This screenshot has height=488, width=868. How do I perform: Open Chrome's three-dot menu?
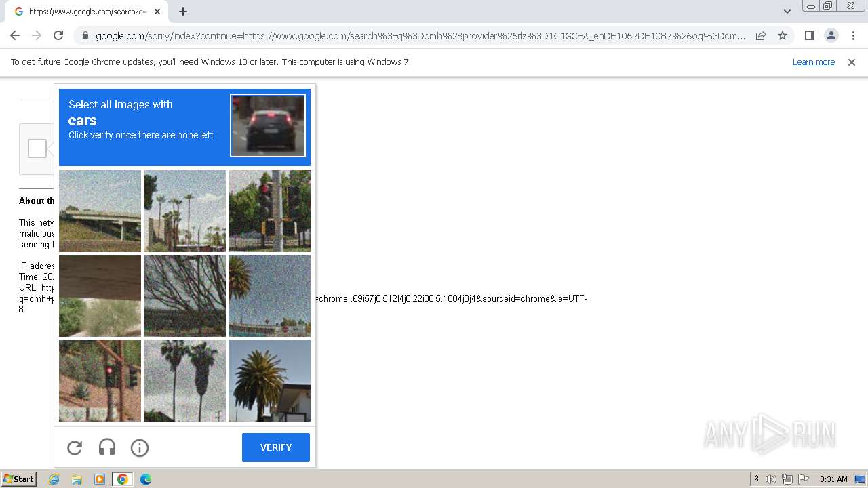(x=853, y=35)
